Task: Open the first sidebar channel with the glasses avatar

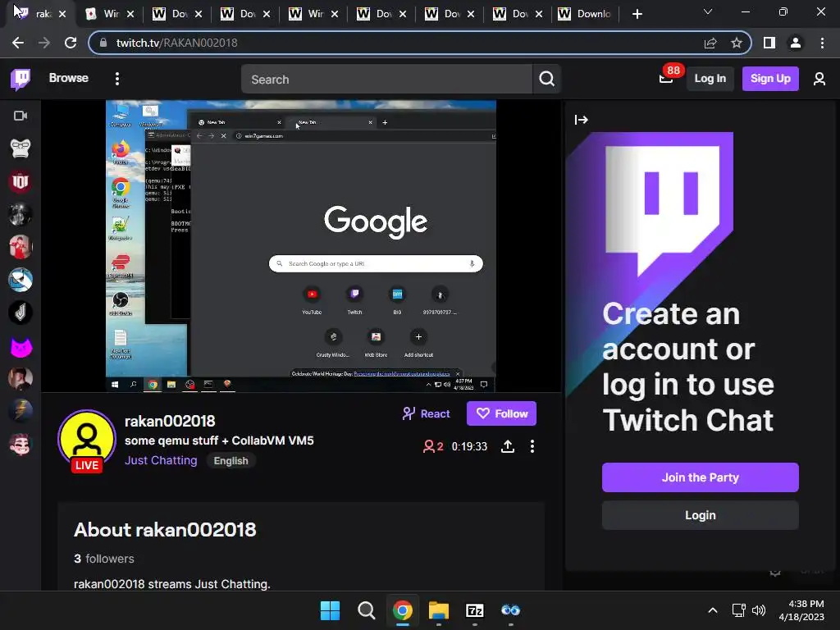Action: 21,148
